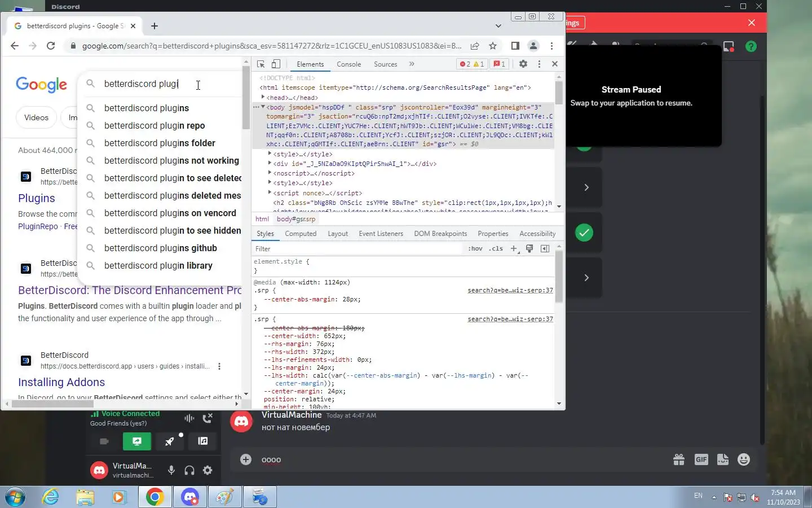
Task: Deafen with the Discord headphones icon
Action: (x=189, y=470)
